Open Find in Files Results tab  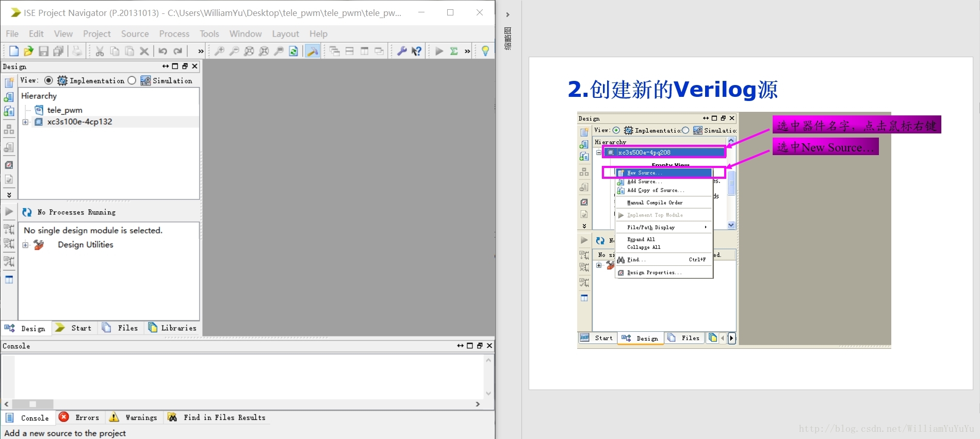tap(217, 417)
